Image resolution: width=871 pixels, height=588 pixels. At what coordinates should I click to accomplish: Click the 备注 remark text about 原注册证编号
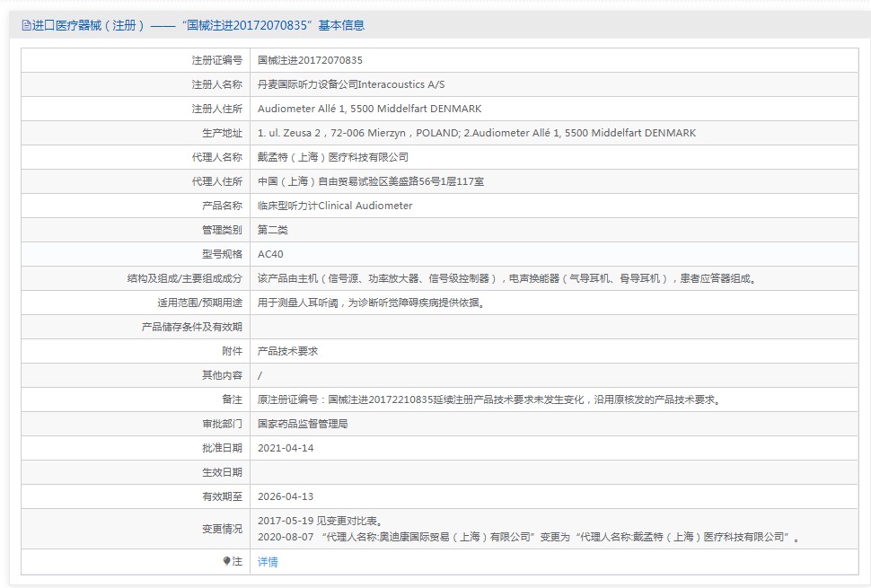(x=488, y=399)
